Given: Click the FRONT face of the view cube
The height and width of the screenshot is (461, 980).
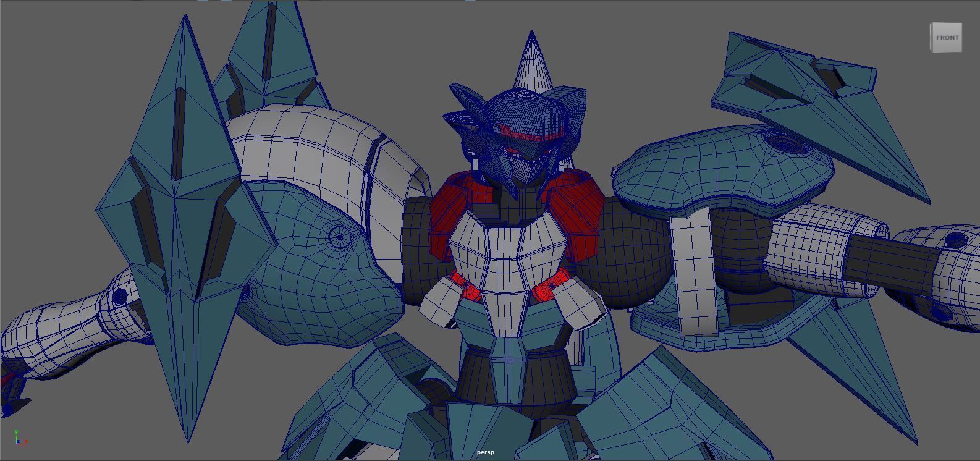Looking at the screenshot, I should [947, 38].
